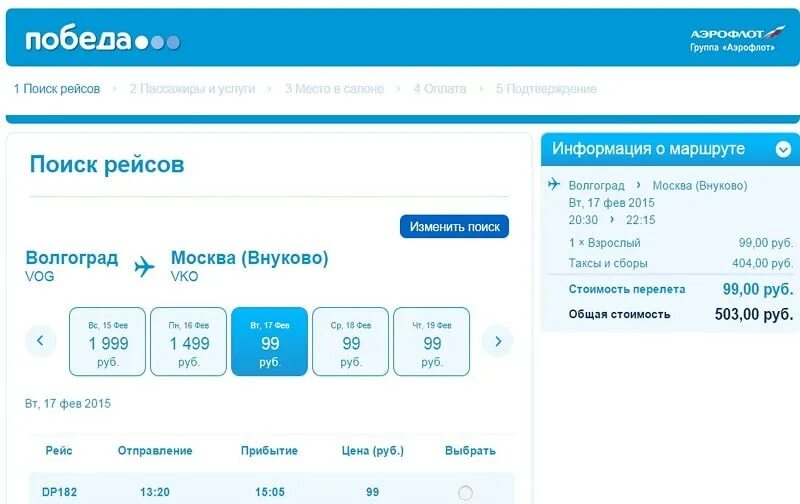Image resolution: width=800 pixels, height=504 pixels.
Task: Click the Выбрать column header
Action: click(470, 450)
